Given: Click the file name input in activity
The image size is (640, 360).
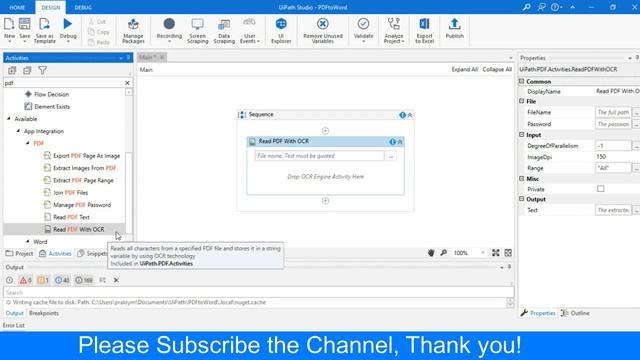Looking at the screenshot, I should 320,156.
